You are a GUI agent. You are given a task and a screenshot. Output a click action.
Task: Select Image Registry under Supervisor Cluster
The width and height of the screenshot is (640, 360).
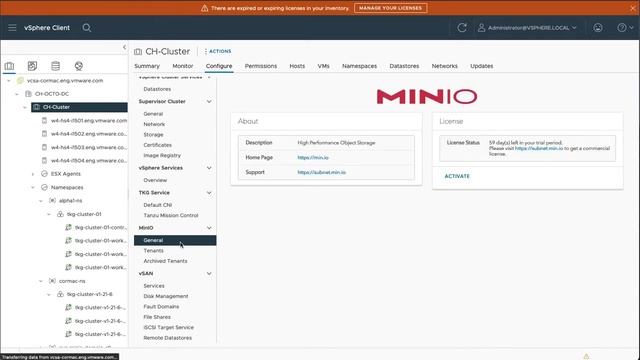tap(162, 156)
